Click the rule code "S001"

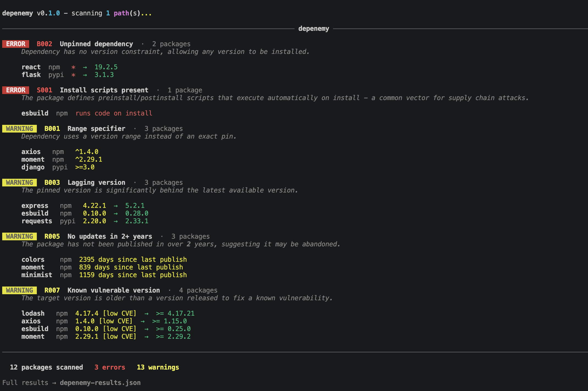point(45,90)
